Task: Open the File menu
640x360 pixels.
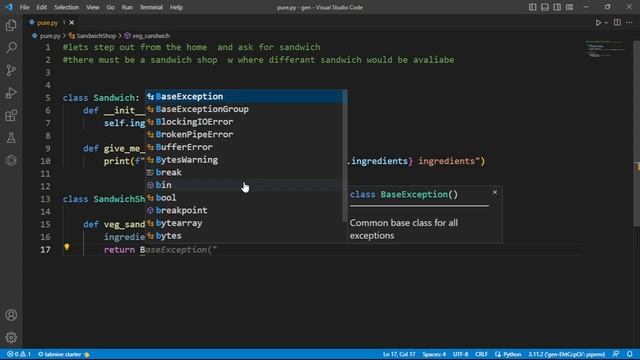Action: point(24,7)
